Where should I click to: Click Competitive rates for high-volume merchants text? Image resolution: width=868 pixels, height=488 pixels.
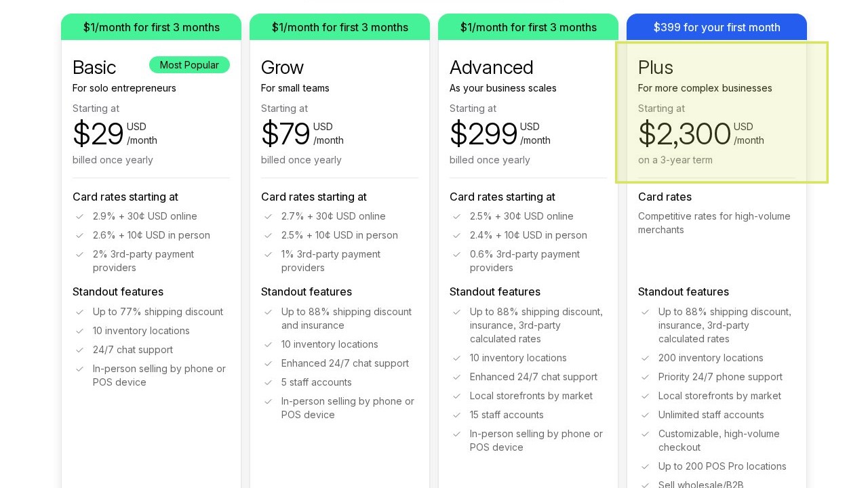click(713, 223)
